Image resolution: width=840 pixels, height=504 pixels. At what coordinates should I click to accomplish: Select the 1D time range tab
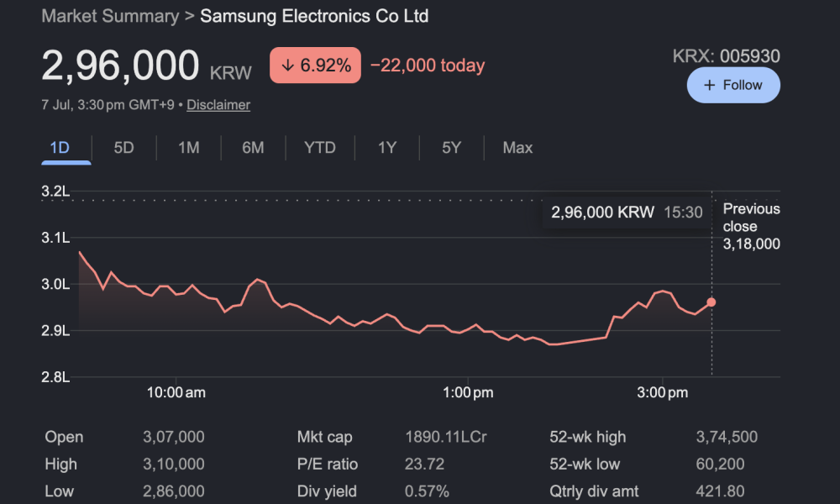60,148
